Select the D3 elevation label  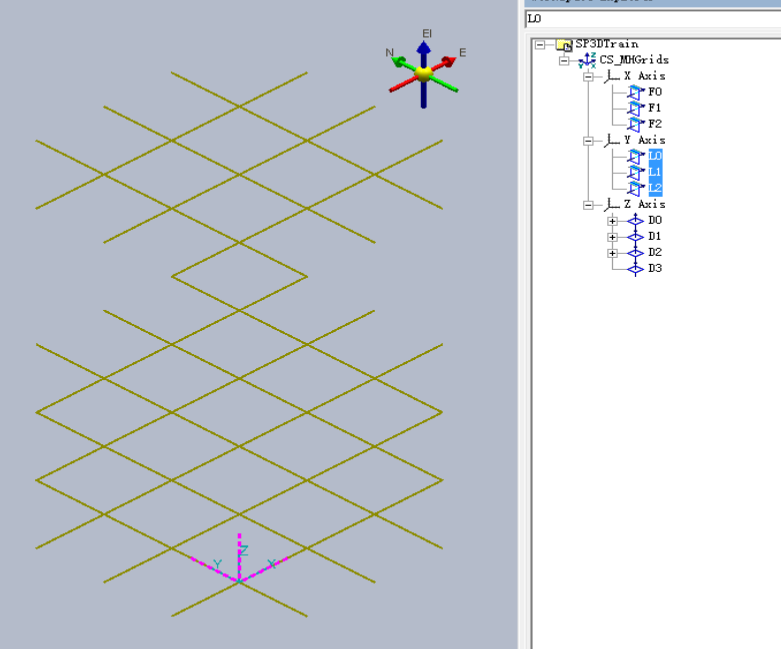click(655, 268)
